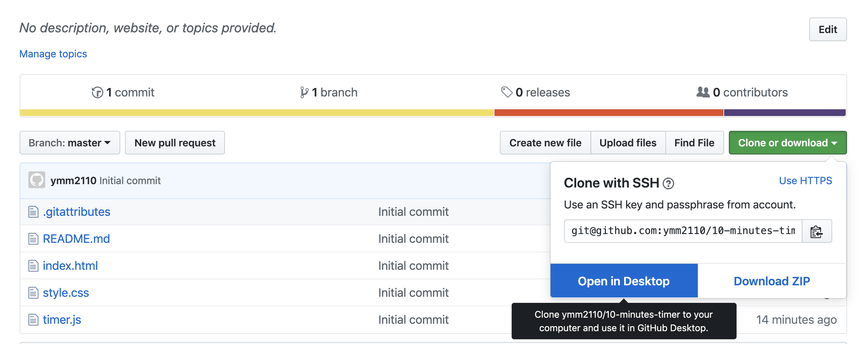Viewport: 868px width, 344px height.
Task: Open the index.html file
Action: [x=70, y=266]
